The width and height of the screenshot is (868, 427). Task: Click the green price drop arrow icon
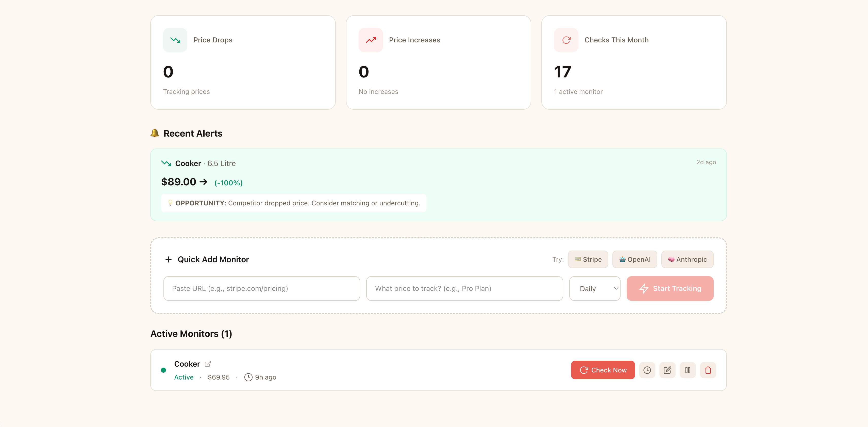point(175,40)
